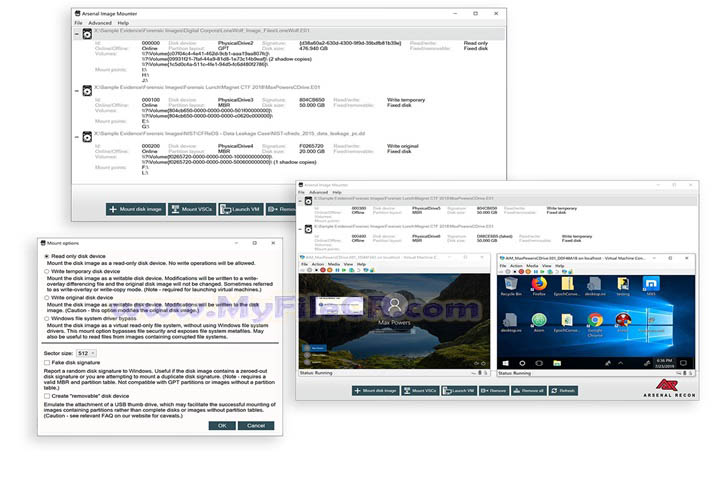The height and width of the screenshot is (480, 720).
Task: Select Read only disk device option
Action: tap(46, 256)
